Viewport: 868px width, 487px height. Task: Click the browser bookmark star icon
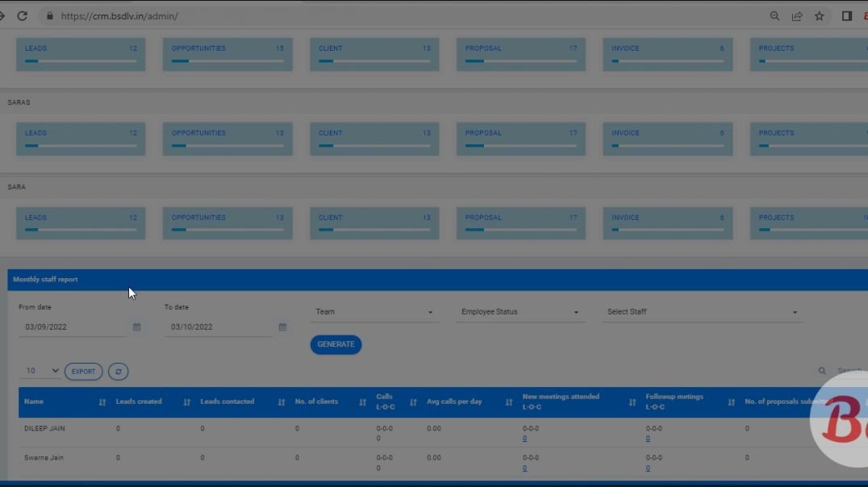(819, 15)
